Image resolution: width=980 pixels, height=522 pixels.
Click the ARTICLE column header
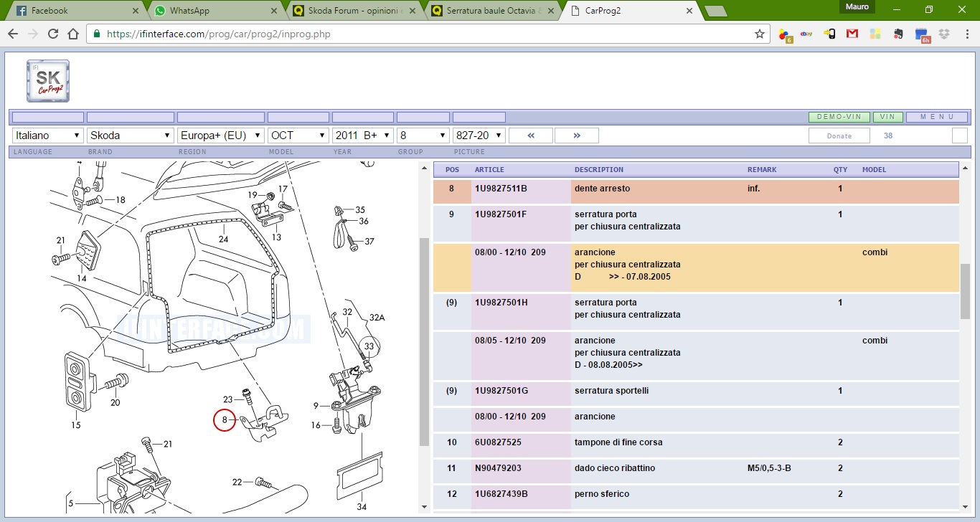489,170
